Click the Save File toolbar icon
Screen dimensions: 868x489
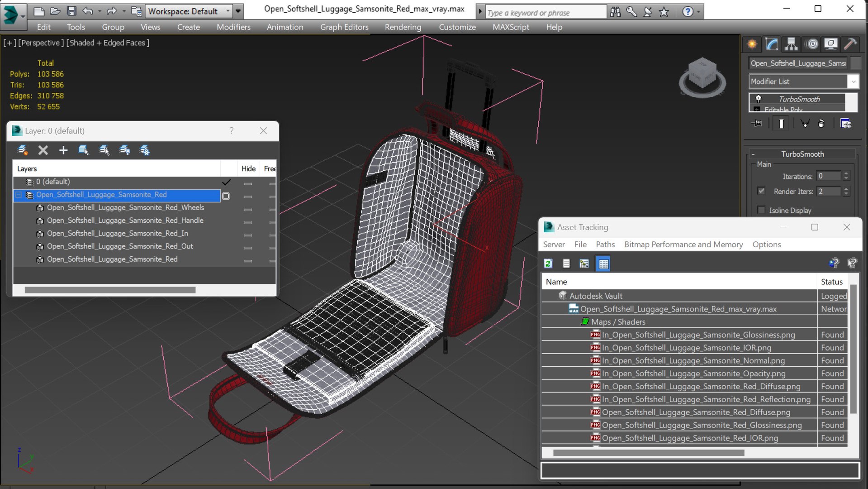[x=71, y=11]
